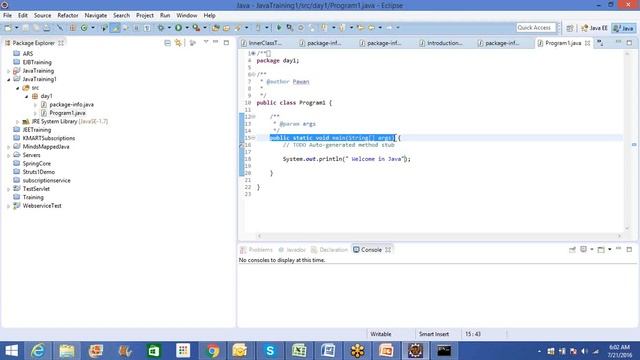Click the Back navigation arrow icon
640x360 pixels.
point(371,28)
